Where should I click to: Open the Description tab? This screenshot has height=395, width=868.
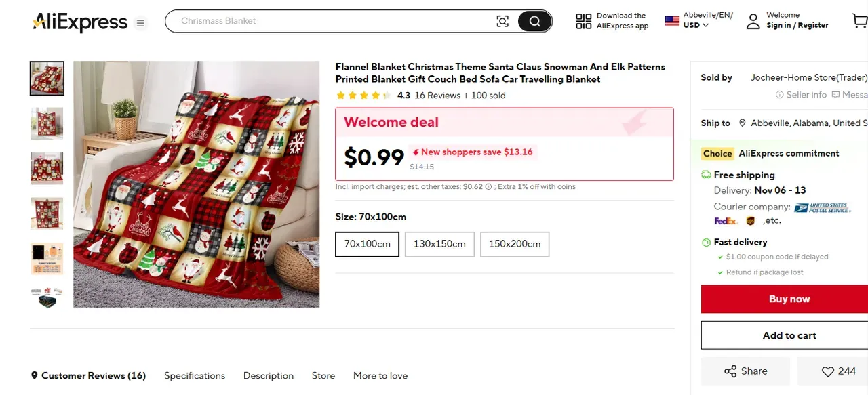(269, 376)
